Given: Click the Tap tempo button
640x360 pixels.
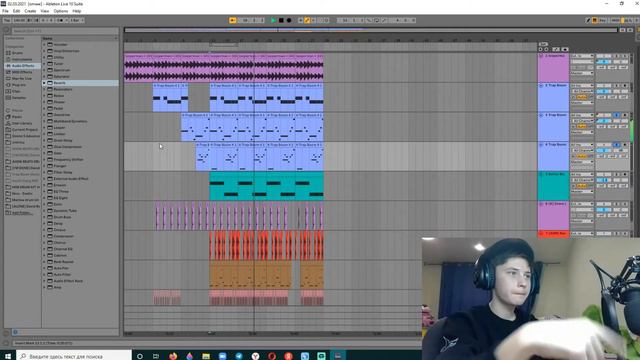Looking at the screenshot, I should pyautogui.click(x=7, y=20).
